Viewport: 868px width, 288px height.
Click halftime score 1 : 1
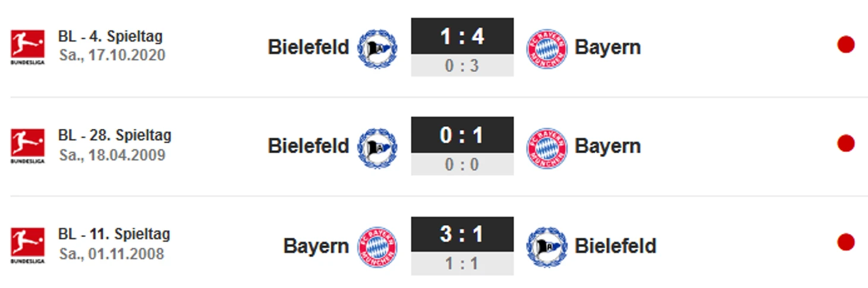coord(462,264)
